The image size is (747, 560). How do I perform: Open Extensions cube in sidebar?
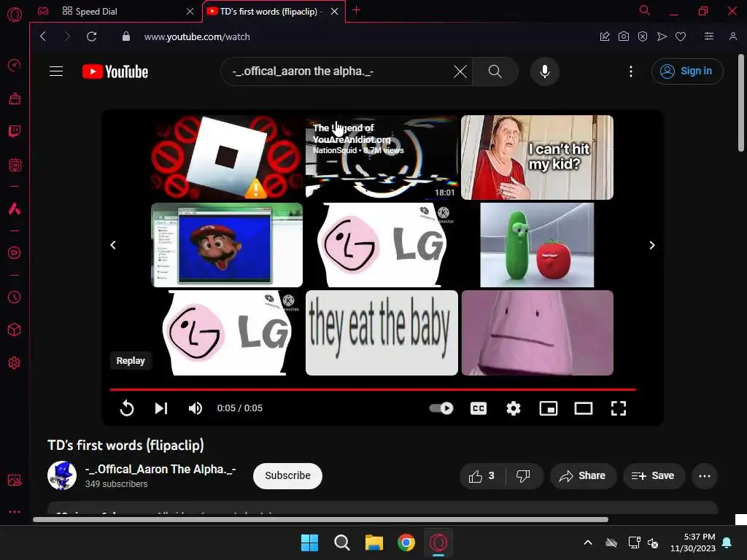tap(15, 330)
